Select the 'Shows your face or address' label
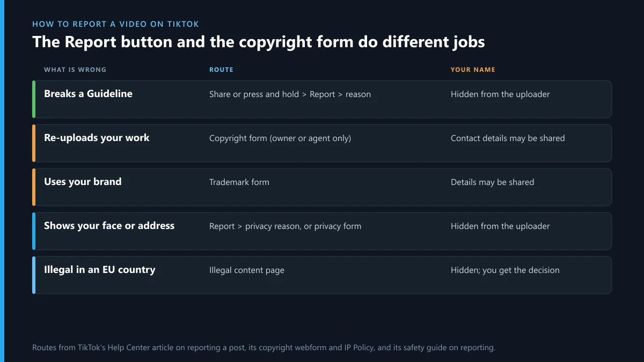This screenshot has height=362, width=644. pos(109,225)
